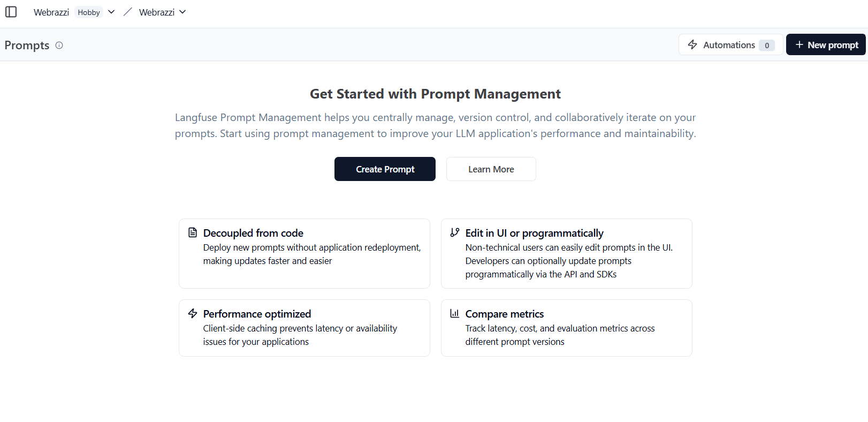
Task: Select the Compare metrics card heading
Action: pos(504,314)
